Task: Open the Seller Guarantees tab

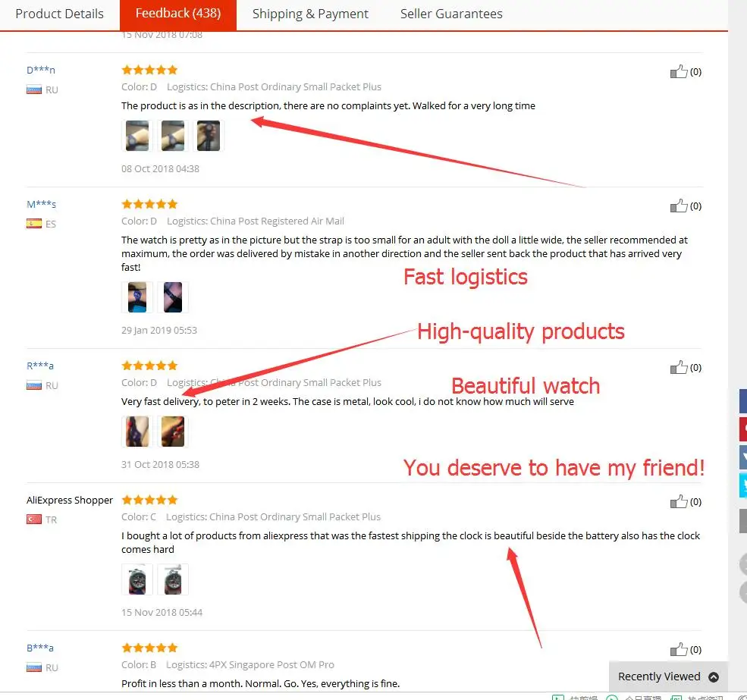Action: (451, 14)
